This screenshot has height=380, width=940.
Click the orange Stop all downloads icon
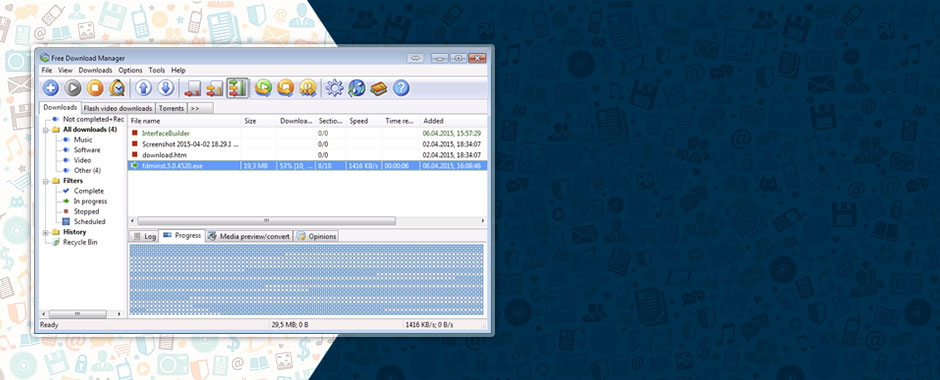coord(285,89)
